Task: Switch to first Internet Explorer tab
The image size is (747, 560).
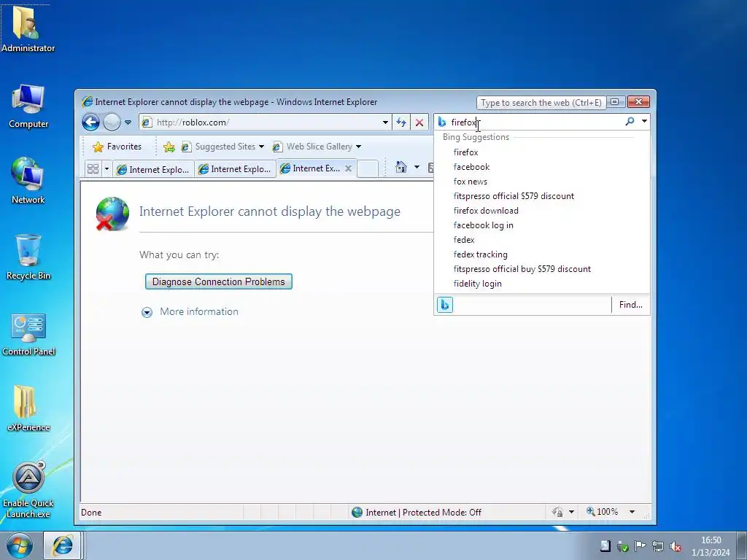Action: 153,169
